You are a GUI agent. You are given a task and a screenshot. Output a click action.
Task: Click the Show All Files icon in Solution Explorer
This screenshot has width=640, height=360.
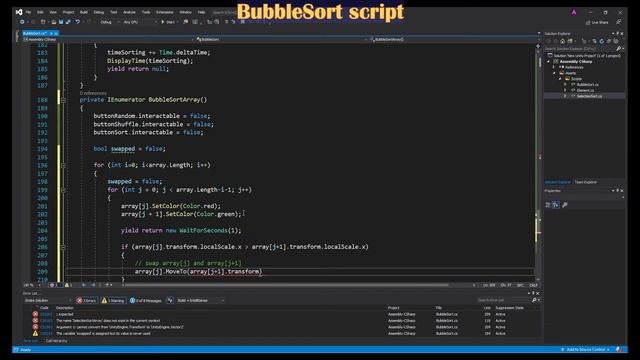pyautogui.click(x=616, y=41)
